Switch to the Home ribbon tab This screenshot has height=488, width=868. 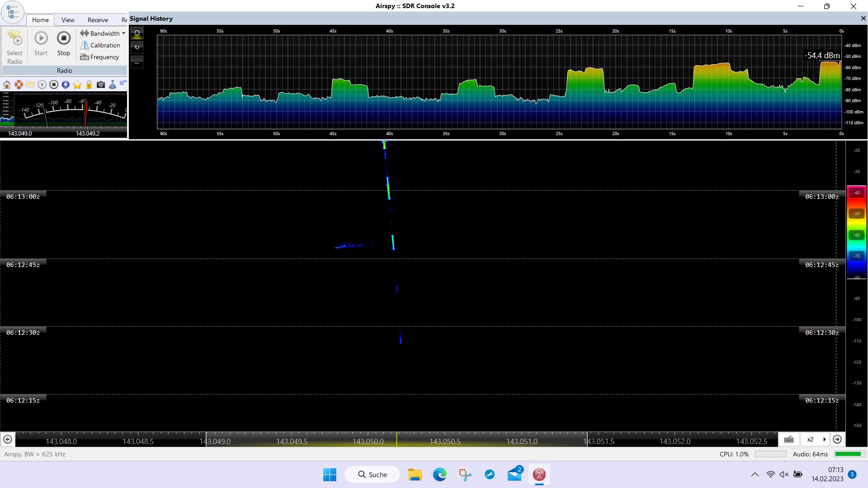pyautogui.click(x=40, y=20)
